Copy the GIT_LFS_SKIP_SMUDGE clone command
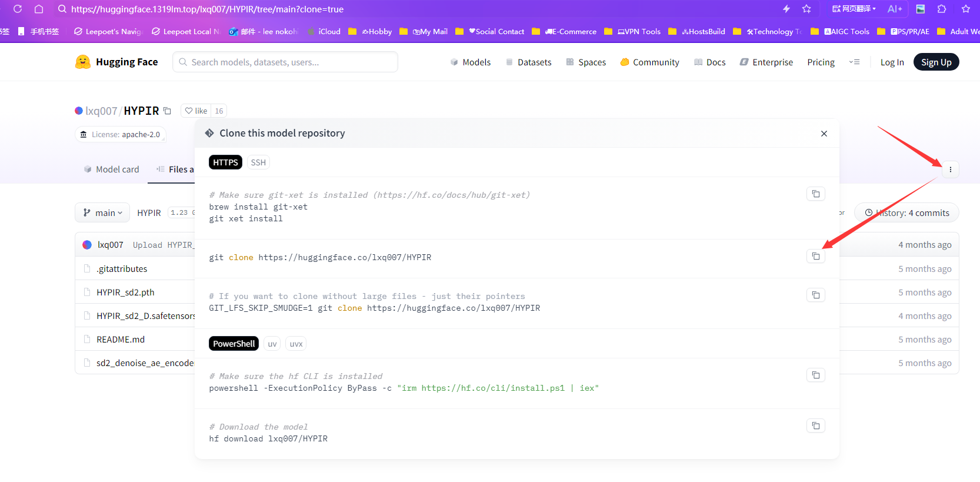Image resolution: width=980 pixels, height=482 pixels. coord(815,295)
